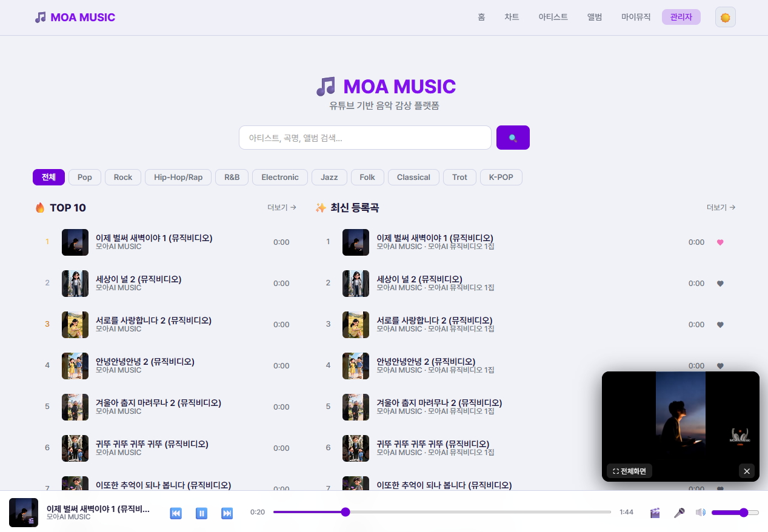The image size is (768, 532).
Task: Open 더보기 link for 최신 등록곡
Action: click(721, 207)
